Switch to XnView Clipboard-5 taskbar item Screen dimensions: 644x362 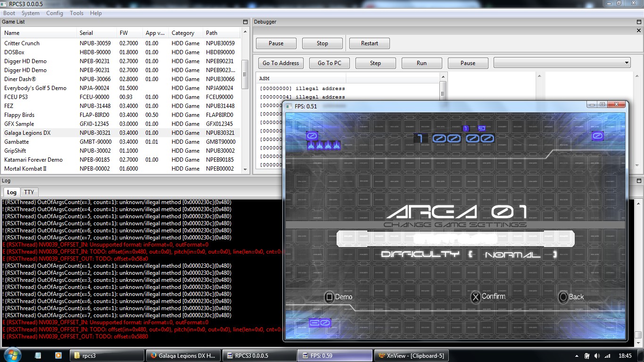[411, 355]
